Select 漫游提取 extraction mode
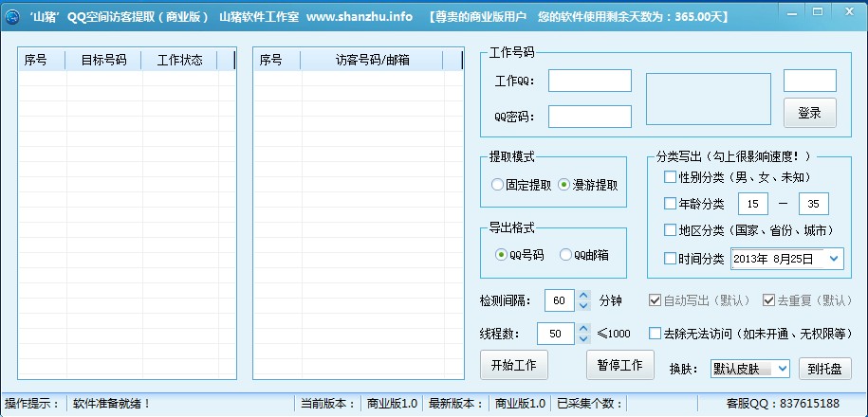 tap(587, 185)
